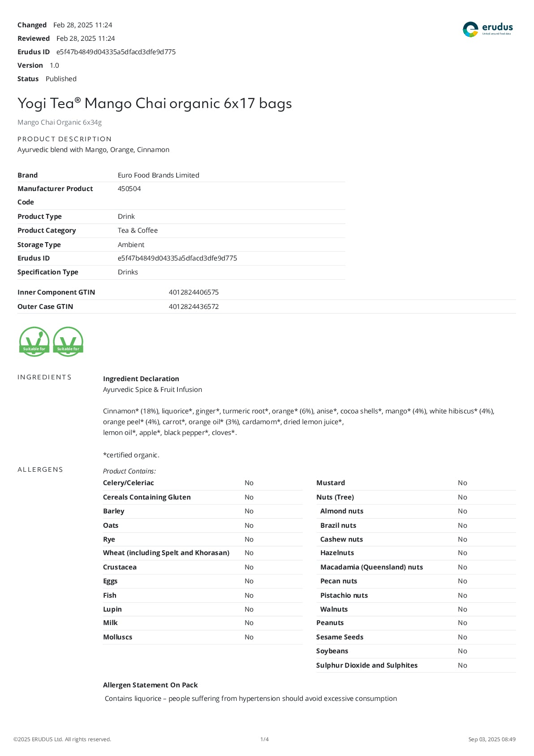Viewport: 534px width, 756px height.
Task: Click the 'Allergen Statement On Pack' heading
Action: point(150,685)
